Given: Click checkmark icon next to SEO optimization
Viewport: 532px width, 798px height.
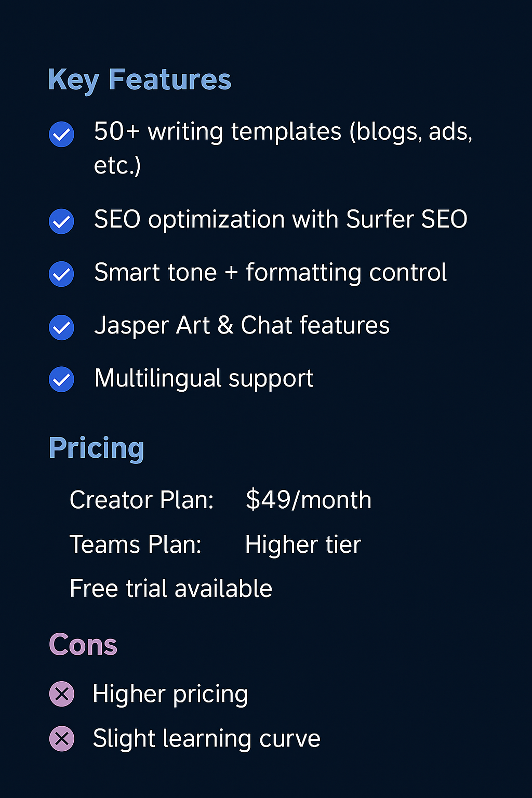Looking at the screenshot, I should click(x=61, y=221).
